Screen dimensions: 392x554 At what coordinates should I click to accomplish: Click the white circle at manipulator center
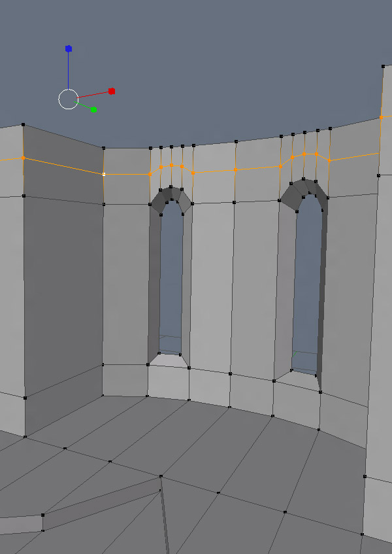pyautogui.click(x=68, y=99)
